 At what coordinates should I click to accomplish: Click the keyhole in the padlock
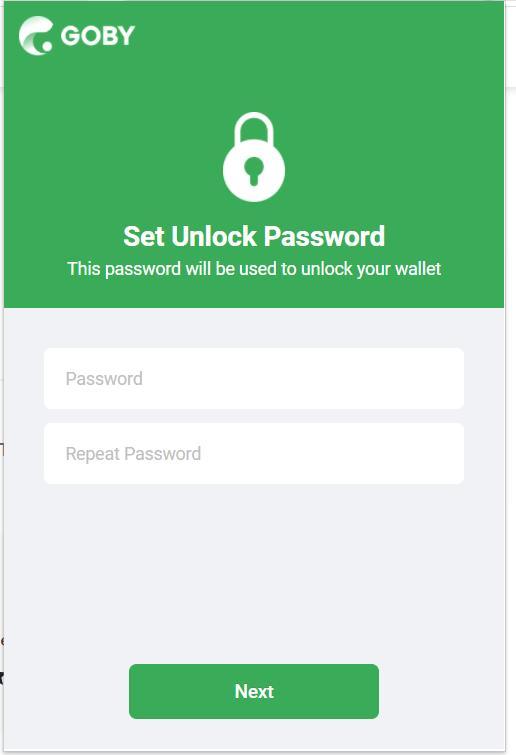point(254,171)
